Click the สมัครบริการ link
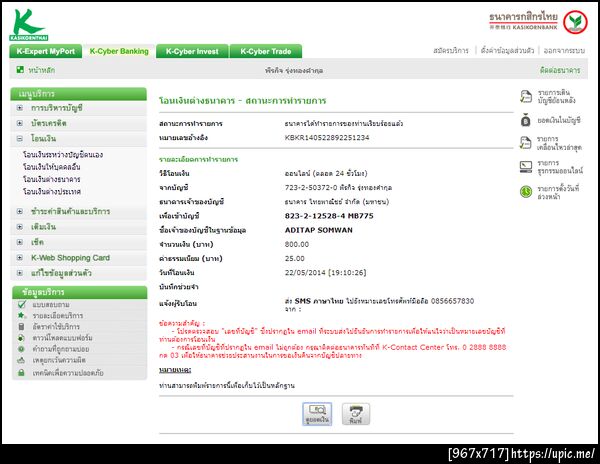The image size is (600, 464). [451, 50]
